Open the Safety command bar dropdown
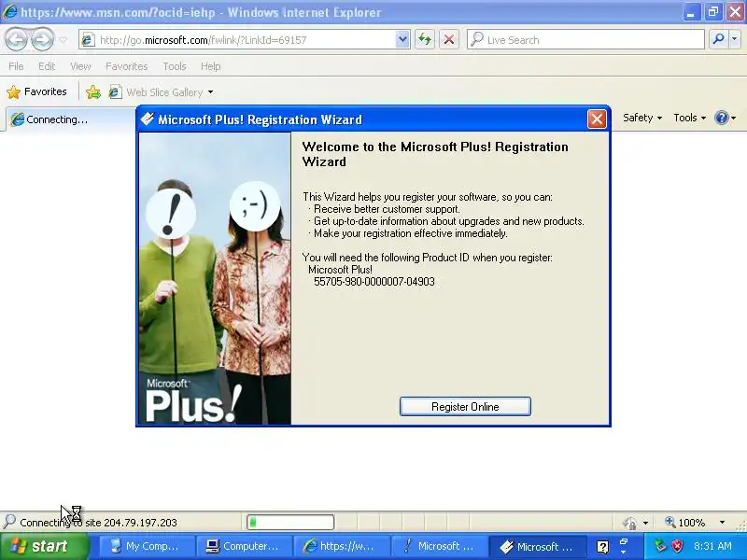Viewport: 747px width, 560px height. 642,118
